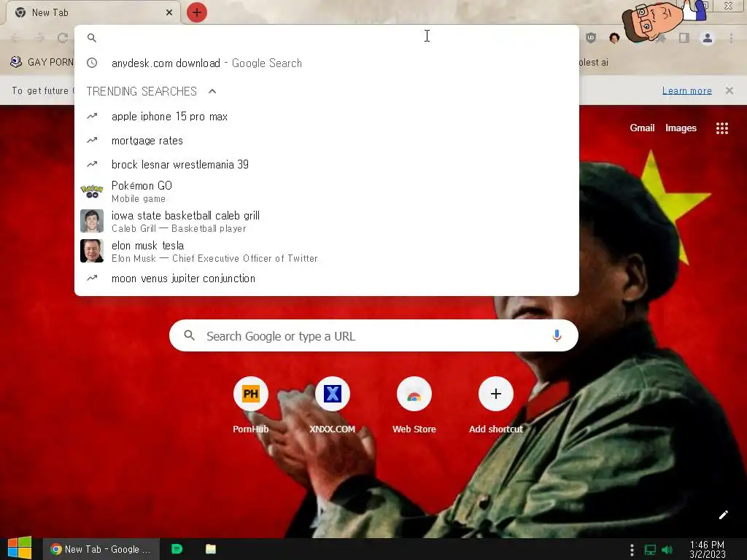Click the volume speaker tray icon
This screenshot has height=560, width=747.
[x=667, y=550]
